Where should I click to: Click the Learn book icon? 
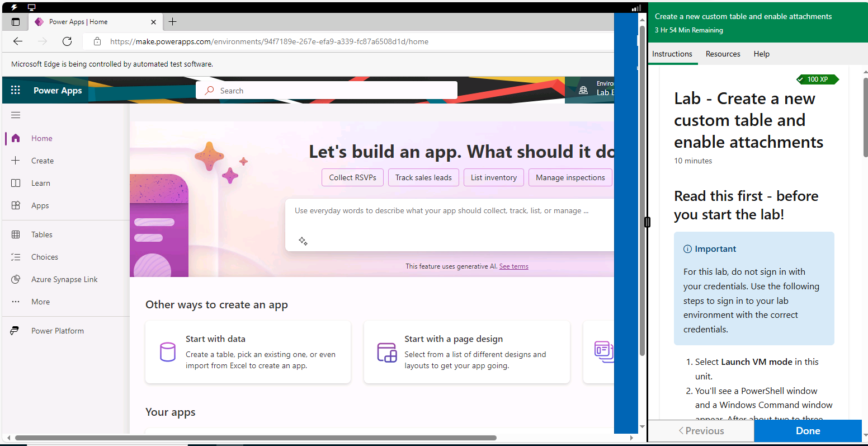tap(16, 183)
